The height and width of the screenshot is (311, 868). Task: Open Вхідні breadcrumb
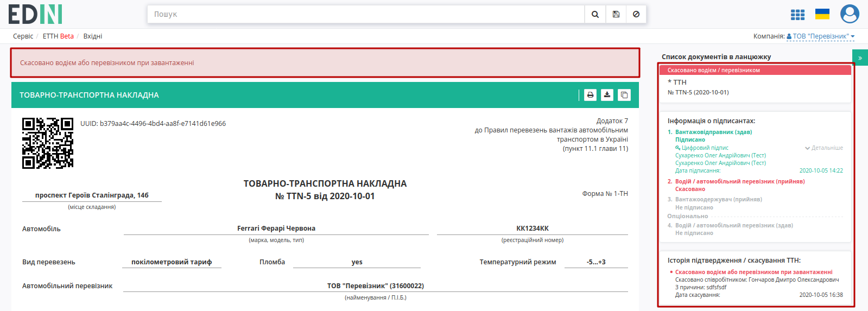click(93, 36)
